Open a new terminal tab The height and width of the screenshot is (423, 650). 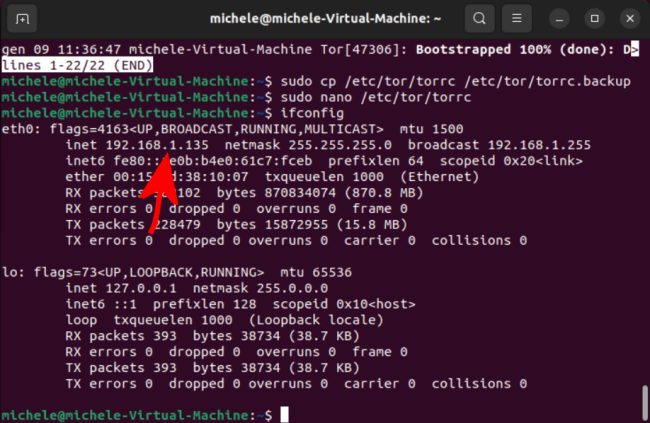click(x=22, y=19)
